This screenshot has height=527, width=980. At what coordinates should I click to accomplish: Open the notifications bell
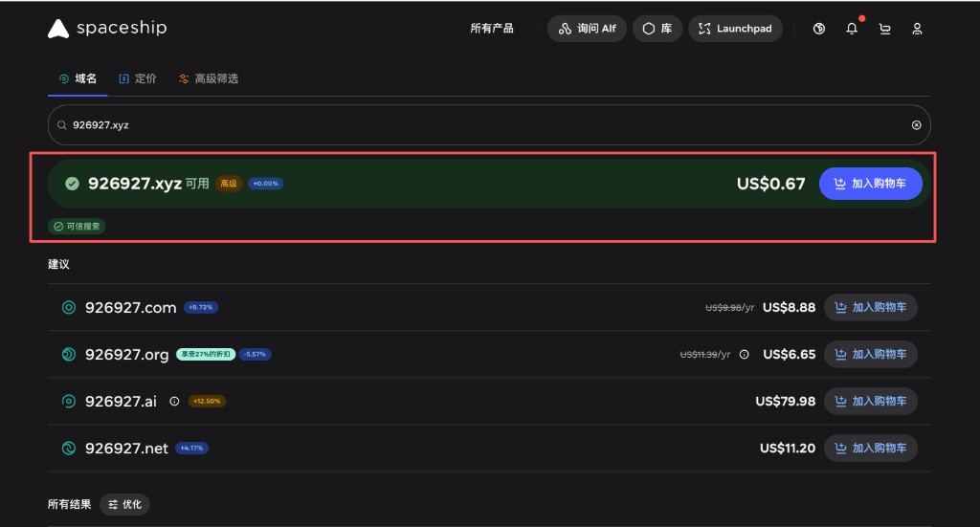tap(852, 29)
